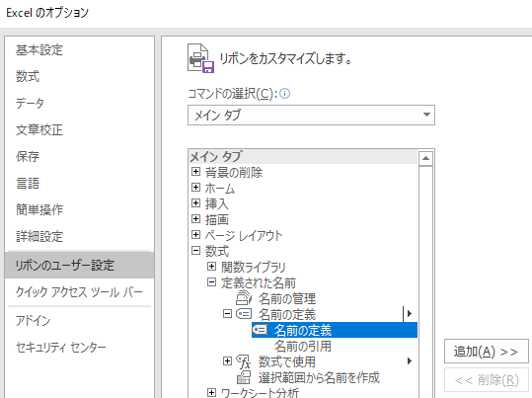Click the info icon next to コマンドの選択
The image size is (532, 398).
click(285, 94)
